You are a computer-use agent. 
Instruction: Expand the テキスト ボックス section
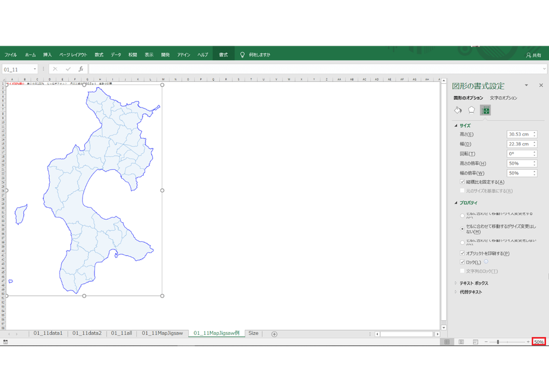456,283
